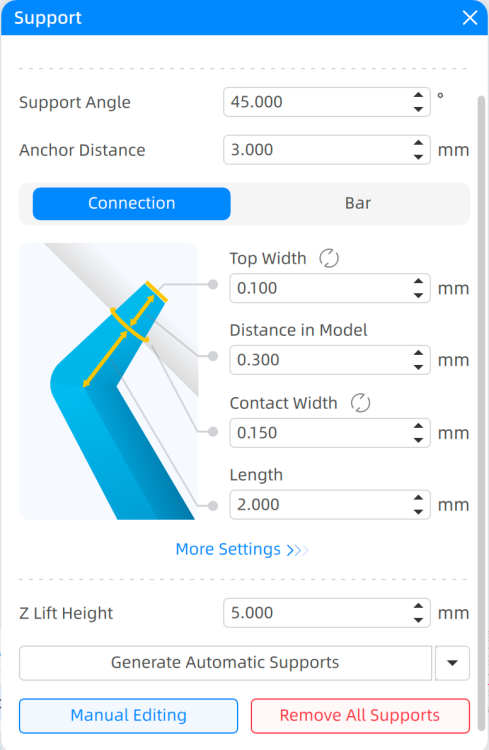Reset Top Width using circular arrow icon
Image resolution: width=489 pixels, height=750 pixels.
329,258
